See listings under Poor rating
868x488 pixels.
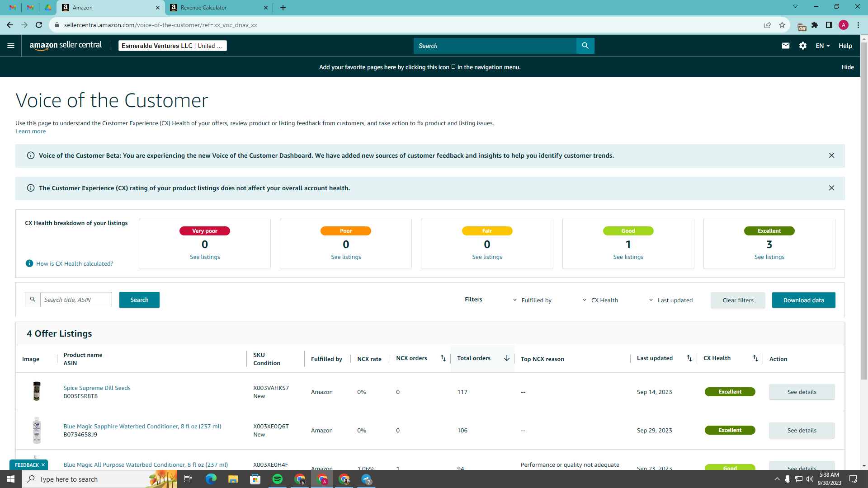pos(346,257)
